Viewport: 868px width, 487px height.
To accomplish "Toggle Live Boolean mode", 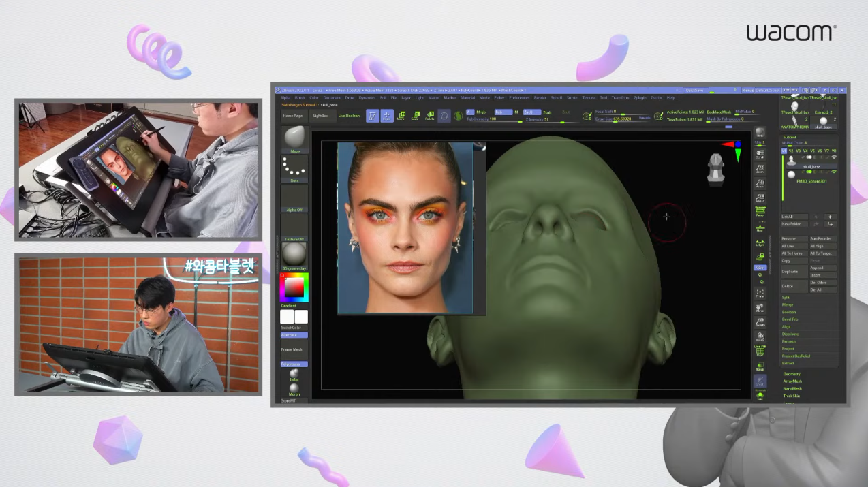I will click(x=349, y=116).
